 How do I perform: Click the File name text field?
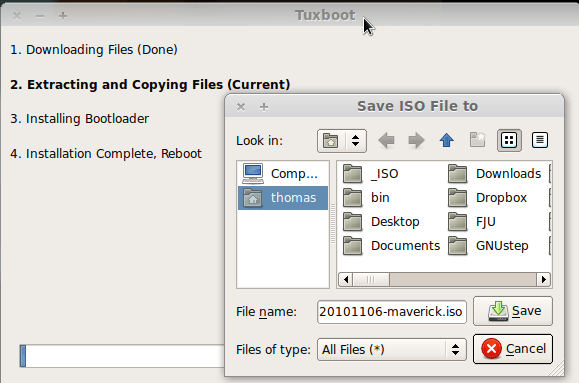point(391,312)
